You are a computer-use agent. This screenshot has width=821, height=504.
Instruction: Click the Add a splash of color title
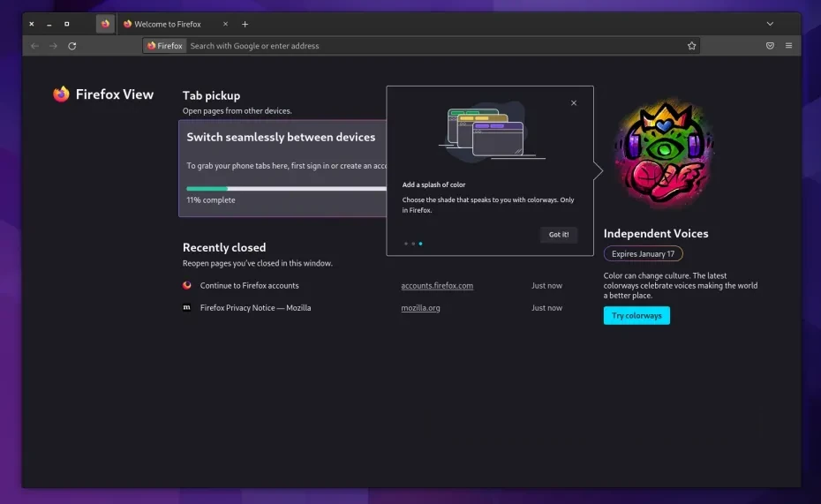[x=433, y=184]
